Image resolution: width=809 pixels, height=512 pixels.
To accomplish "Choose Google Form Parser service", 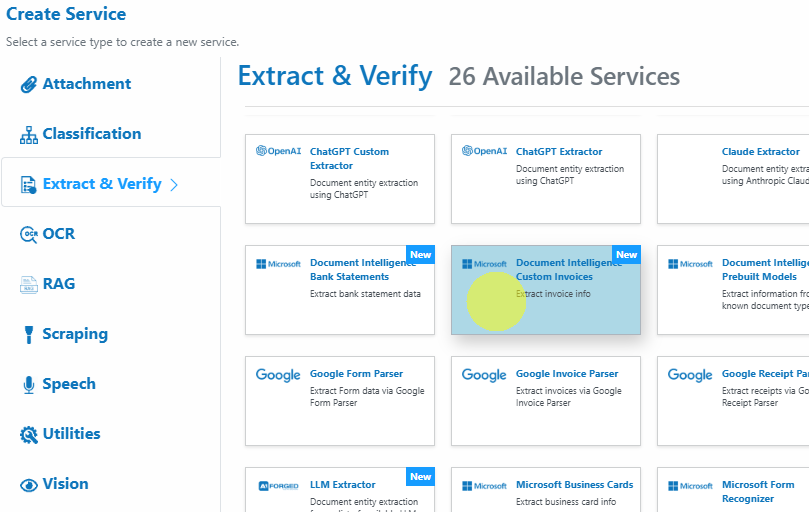I will (339, 401).
